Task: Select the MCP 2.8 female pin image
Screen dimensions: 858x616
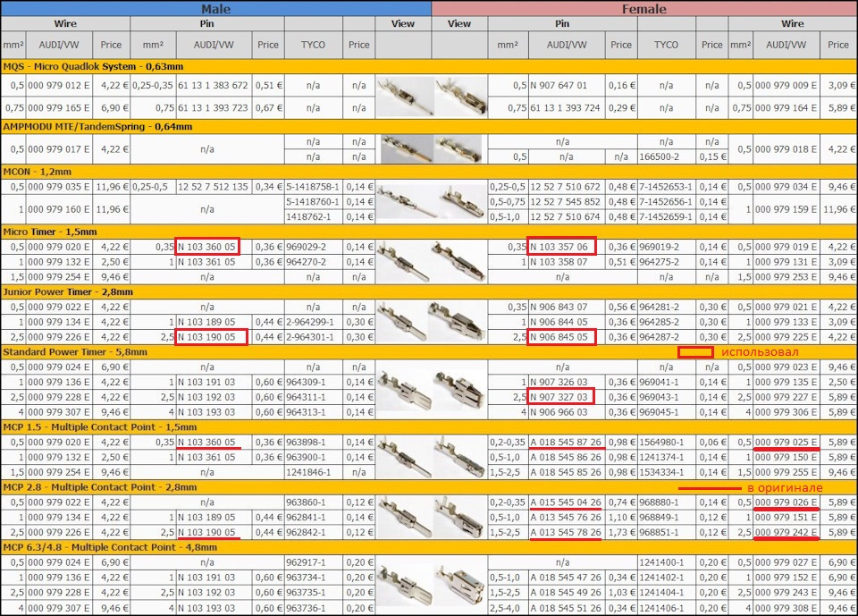Action: tap(459, 517)
